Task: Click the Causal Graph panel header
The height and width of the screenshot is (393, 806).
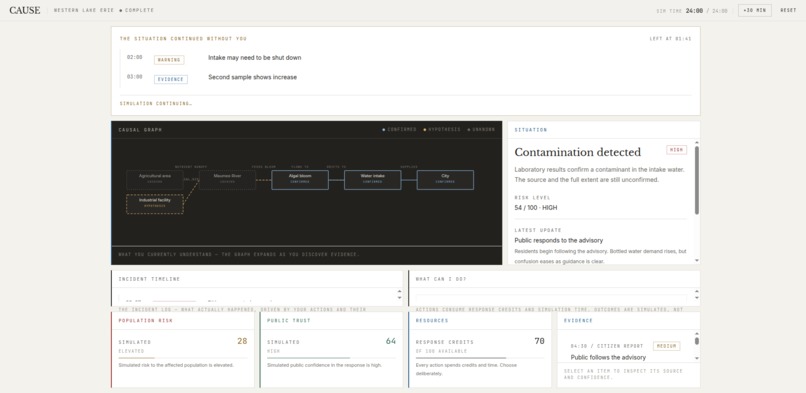Action: pyautogui.click(x=306, y=130)
